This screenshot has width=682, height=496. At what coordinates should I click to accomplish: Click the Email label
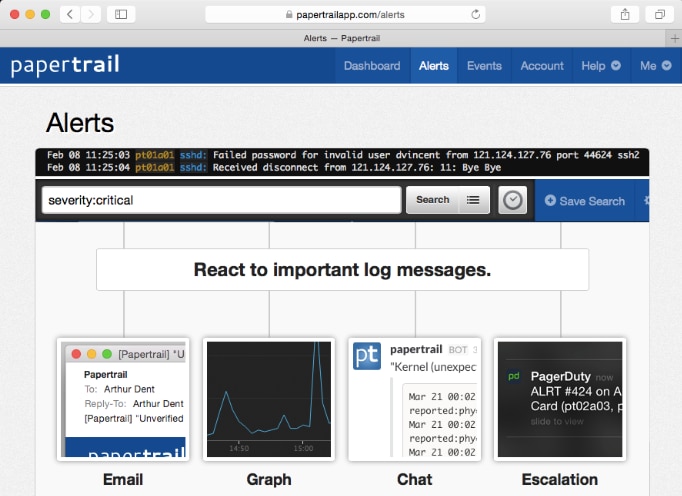(123, 479)
